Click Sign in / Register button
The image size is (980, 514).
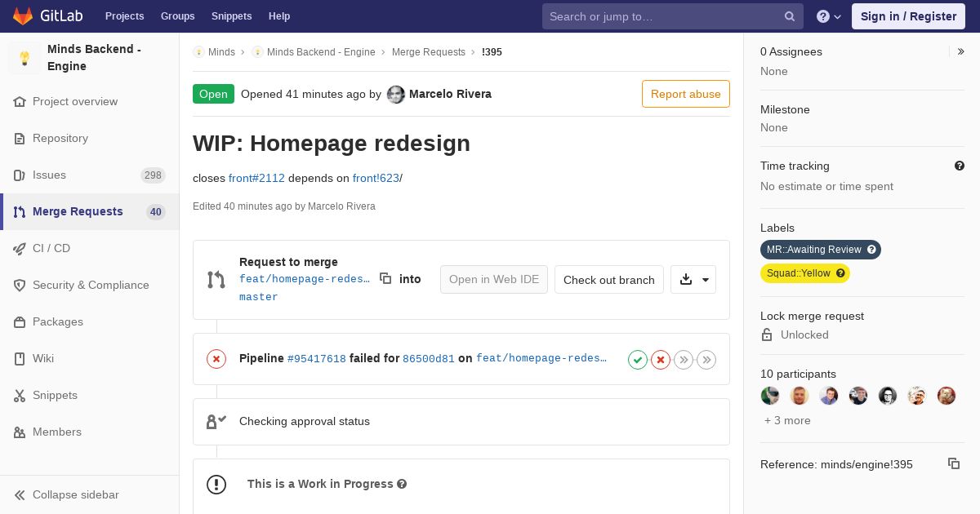pos(908,16)
